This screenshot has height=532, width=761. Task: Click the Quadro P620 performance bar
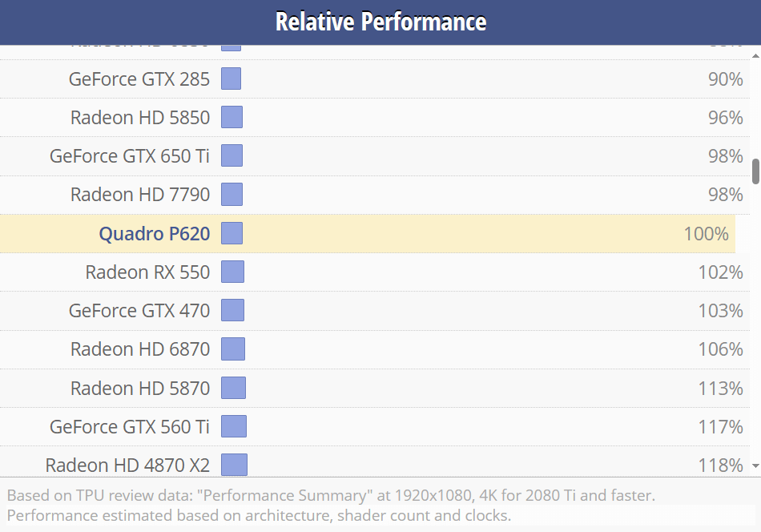[232, 234]
